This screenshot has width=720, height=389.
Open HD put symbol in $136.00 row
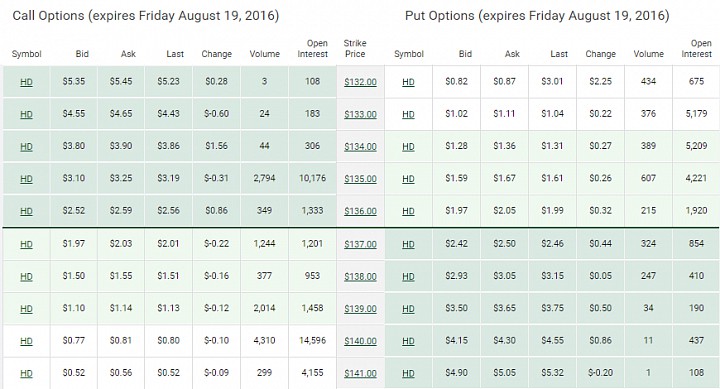(x=408, y=211)
